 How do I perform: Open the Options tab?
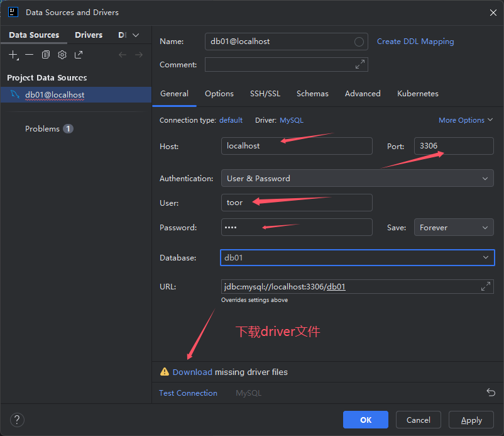219,94
